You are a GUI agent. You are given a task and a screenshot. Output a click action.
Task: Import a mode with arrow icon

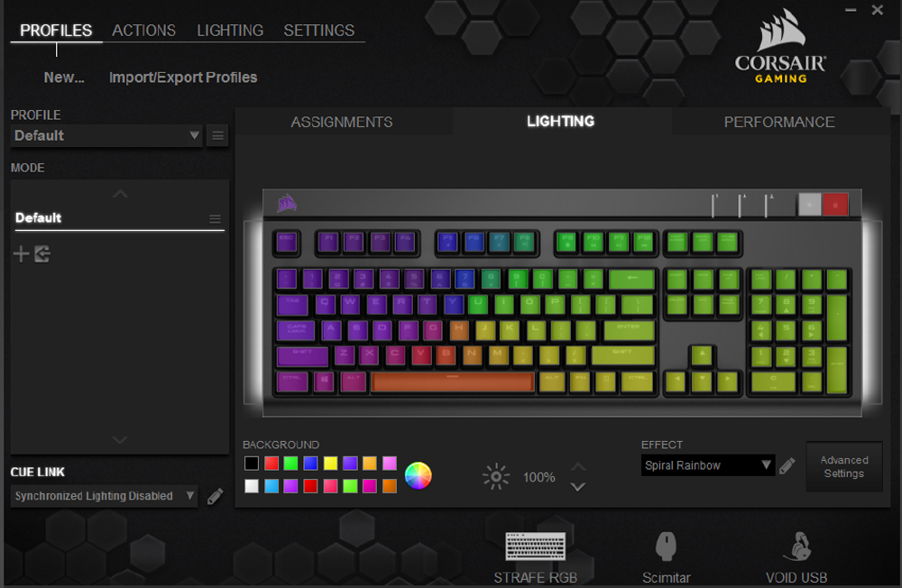click(x=42, y=253)
